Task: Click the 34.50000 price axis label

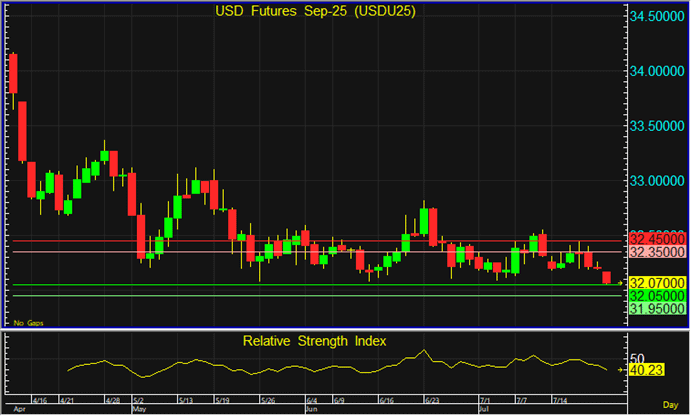Action: (x=658, y=17)
